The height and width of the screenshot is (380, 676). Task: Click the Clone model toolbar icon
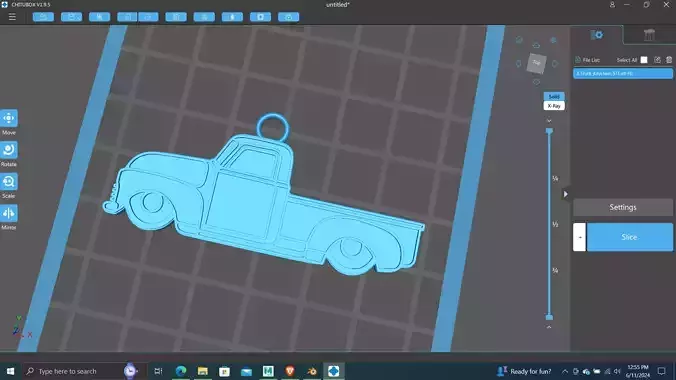coord(100,17)
